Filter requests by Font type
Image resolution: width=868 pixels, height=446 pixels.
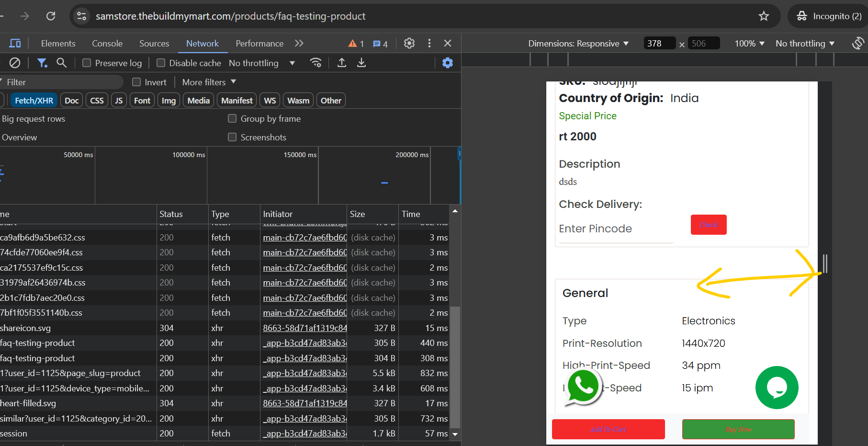pos(142,101)
